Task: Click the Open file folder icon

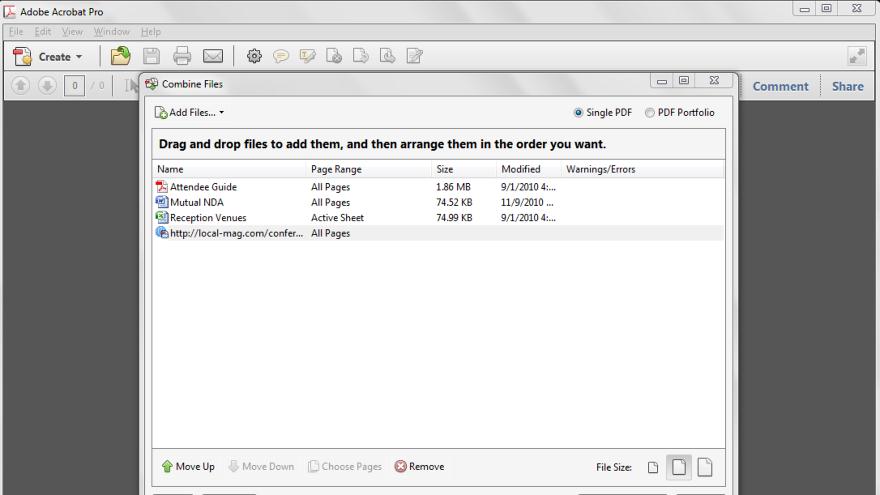Action: click(x=120, y=56)
